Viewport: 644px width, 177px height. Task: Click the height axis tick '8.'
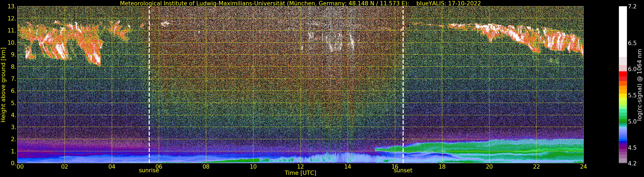pyautogui.click(x=14, y=67)
